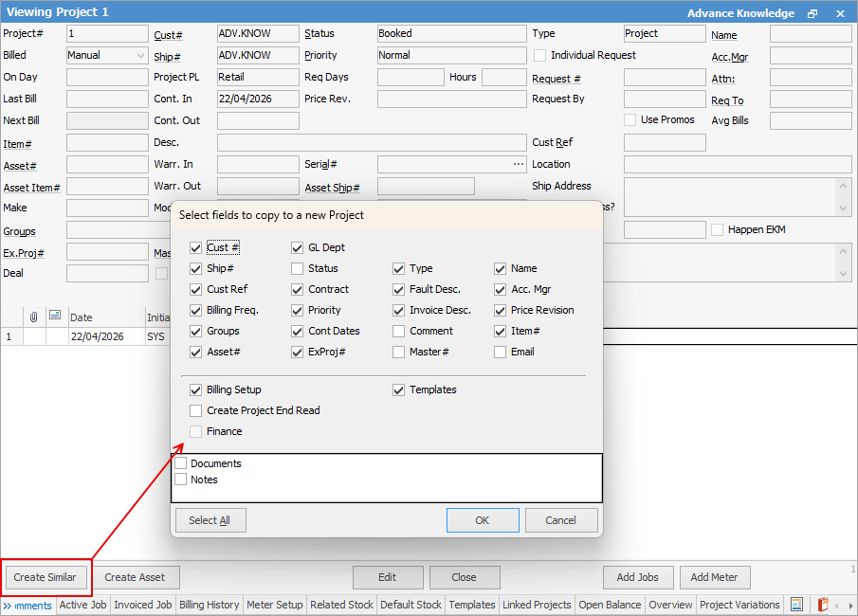Open the Related Stock tab

click(x=341, y=605)
